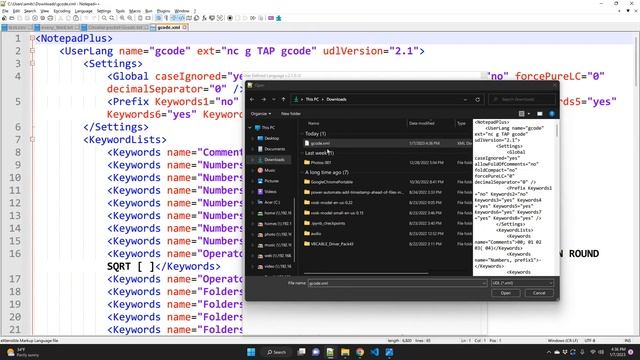Click the Function List fx icon
Image resolution: width=640 pixels, height=360 pixels.
click(204, 18)
